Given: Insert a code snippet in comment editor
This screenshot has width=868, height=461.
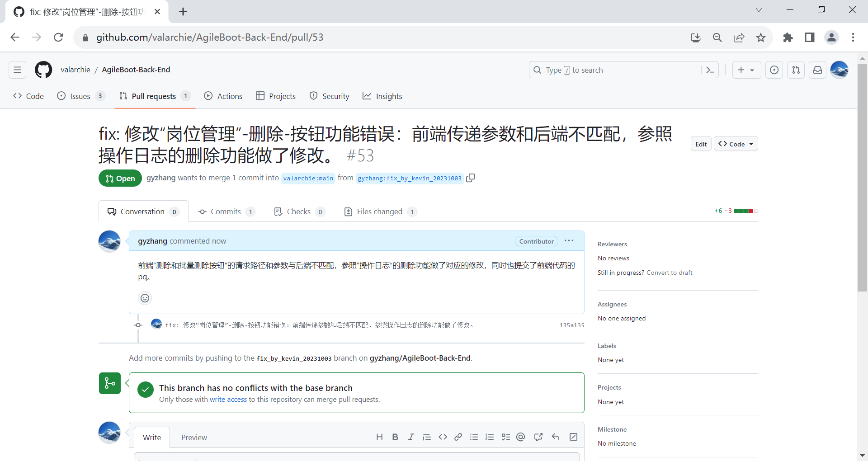Looking at the screenshot, I should (x=443, y=437).
